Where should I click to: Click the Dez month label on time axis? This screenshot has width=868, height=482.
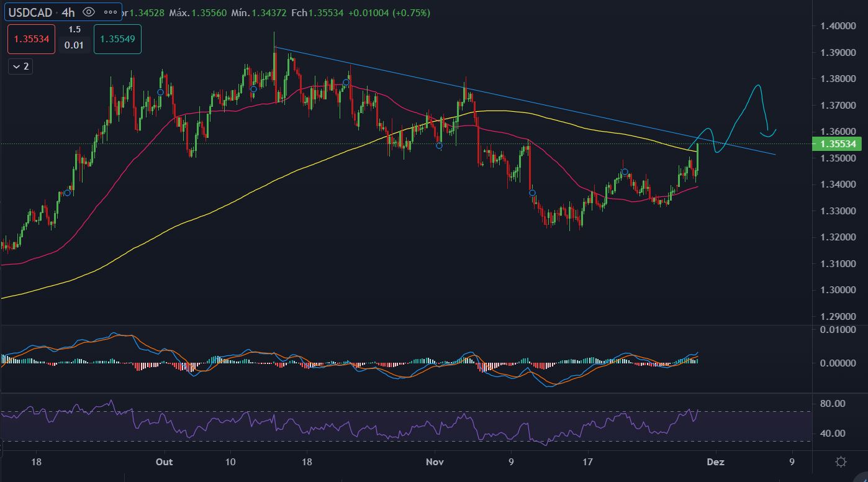[x=716, y=462]
